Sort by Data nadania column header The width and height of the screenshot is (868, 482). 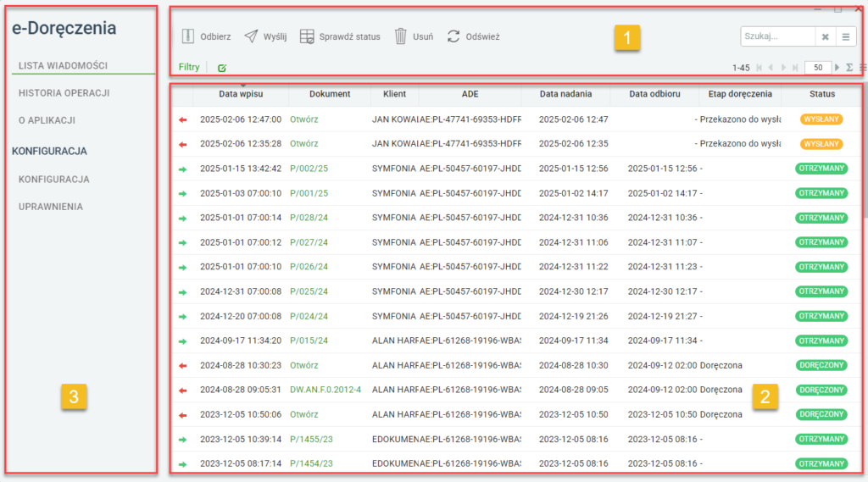pos(565,94)
